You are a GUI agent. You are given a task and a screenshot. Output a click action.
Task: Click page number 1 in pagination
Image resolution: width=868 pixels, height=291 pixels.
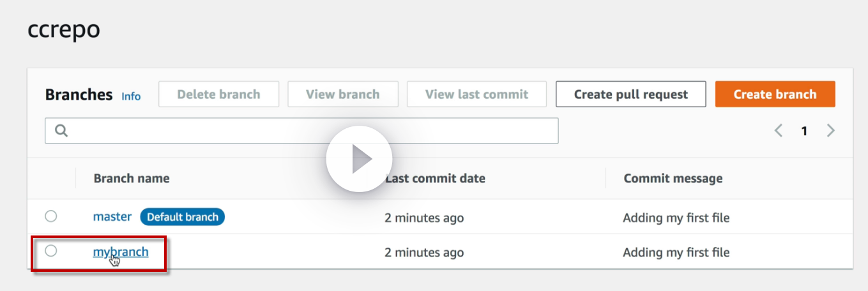click(804, 131)
